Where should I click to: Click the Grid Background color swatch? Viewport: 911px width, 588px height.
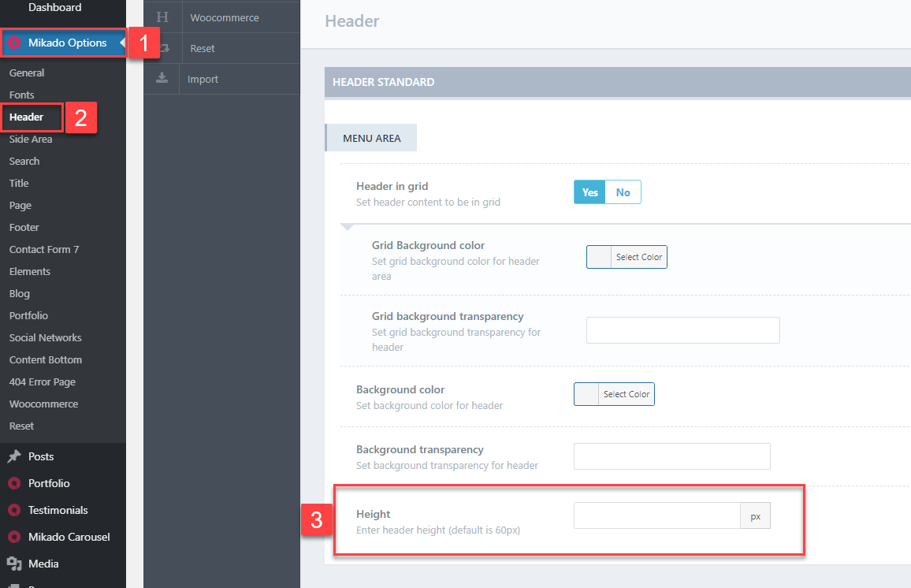click(599, 257)
